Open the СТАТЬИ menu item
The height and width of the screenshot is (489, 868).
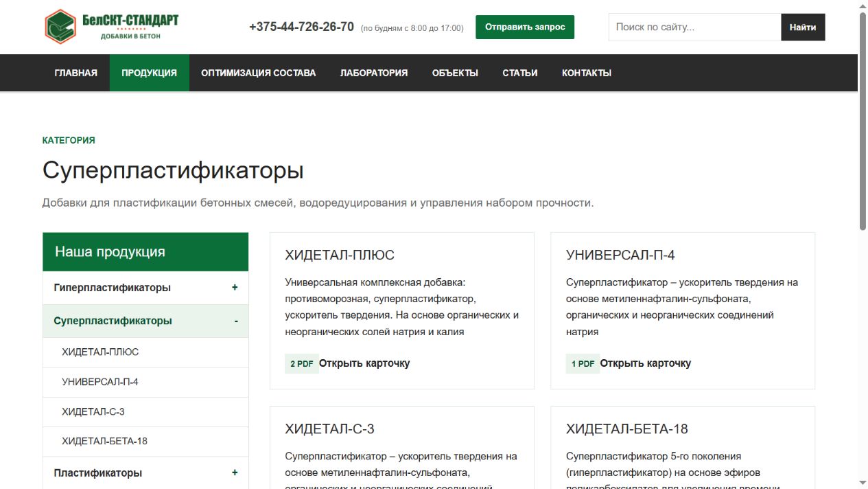(520, 73)
